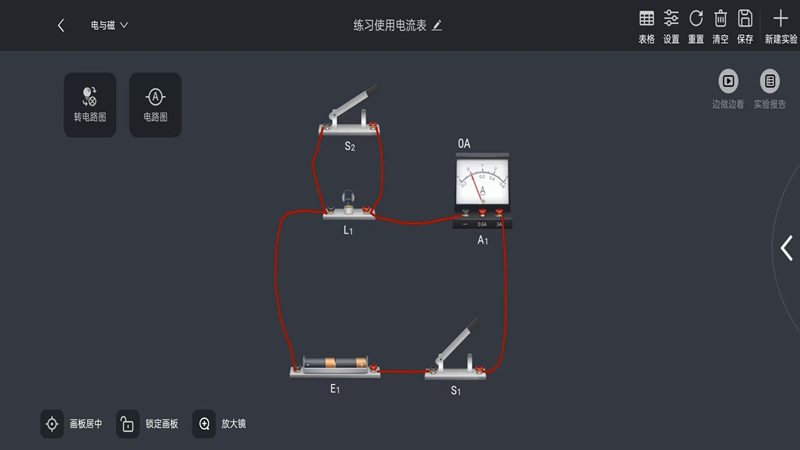Edit the title 练习使用电流表 pencil icon
Image resolution: width=800 pixels, height=450 pixels.
point(437,26)
